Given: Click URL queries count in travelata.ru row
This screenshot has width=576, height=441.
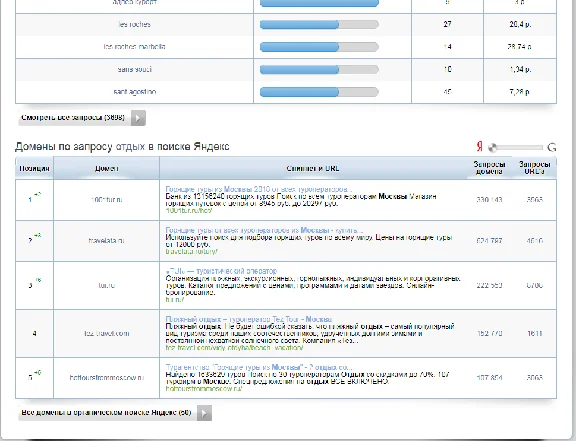Looking at the screenshot, I should (x=534, y=241).
